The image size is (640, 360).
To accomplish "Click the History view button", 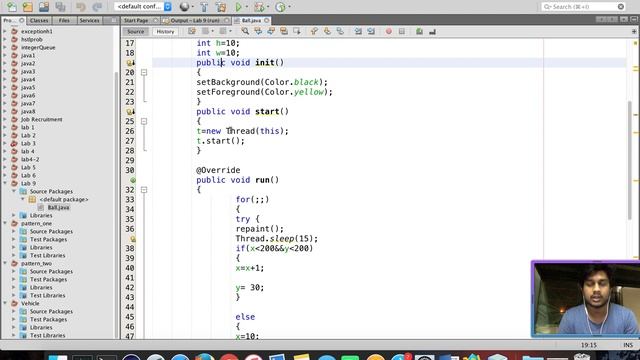I will [165, 31].
